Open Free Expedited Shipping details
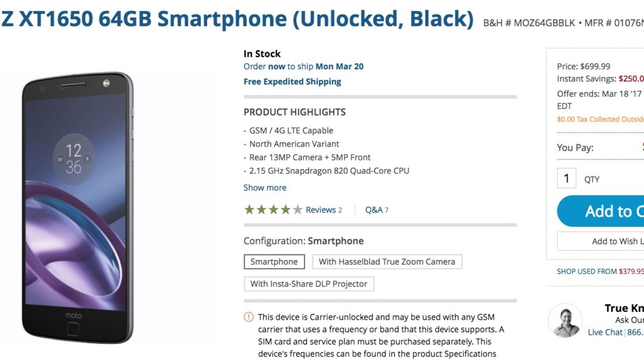The image size is (644, 362). [x=292, y=81]
